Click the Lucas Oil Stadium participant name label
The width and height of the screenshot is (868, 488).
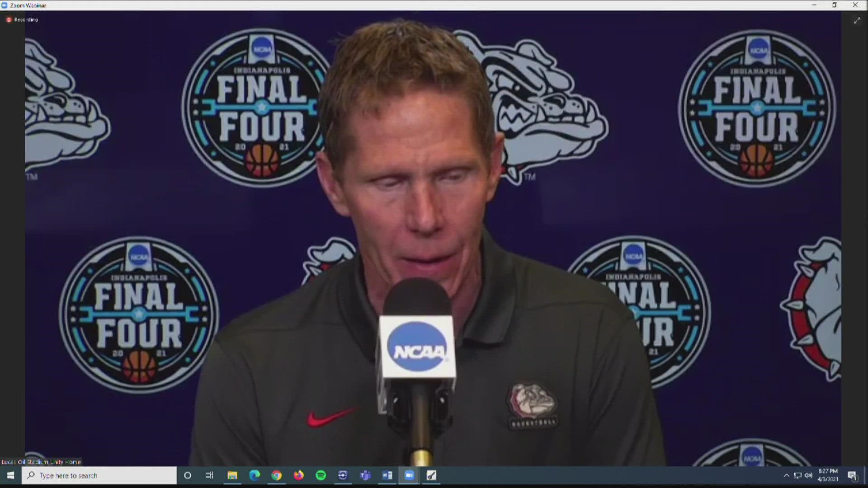[x=41, y=462]
